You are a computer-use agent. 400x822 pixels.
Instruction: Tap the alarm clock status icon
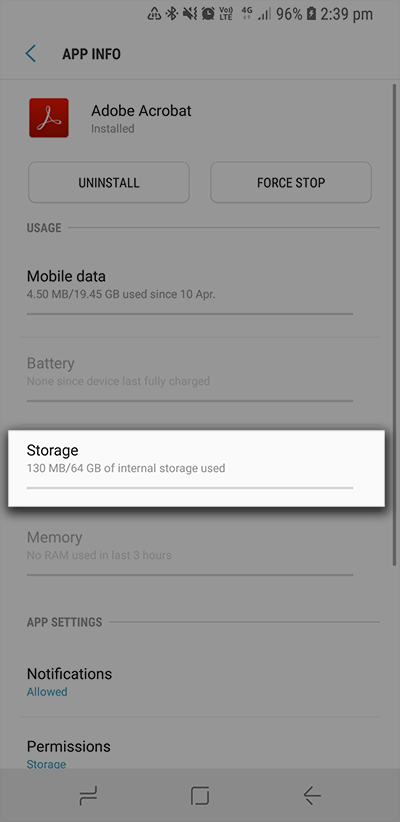tap(208, 14)
